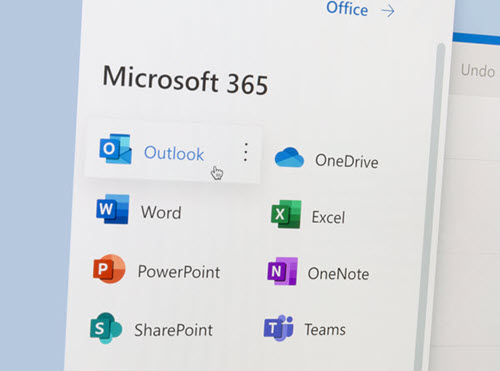Open the OneNote purple N icon
Viewport: 500px width, 371px height.
[282, 271]
